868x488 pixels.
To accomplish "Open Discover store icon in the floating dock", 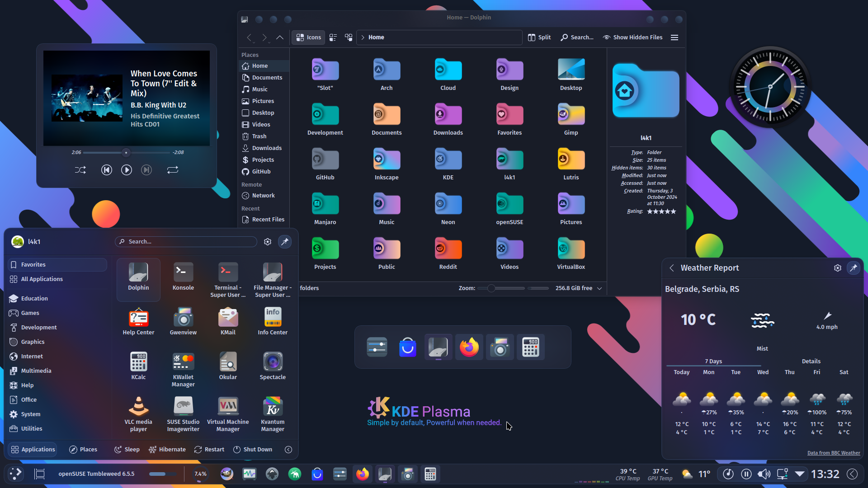I will (408, 347).
